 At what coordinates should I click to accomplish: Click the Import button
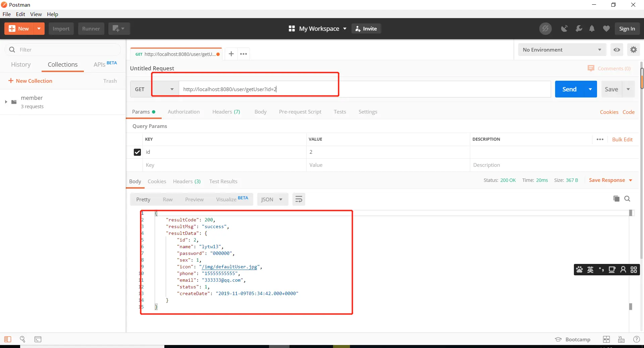click(x=61, y=29)
